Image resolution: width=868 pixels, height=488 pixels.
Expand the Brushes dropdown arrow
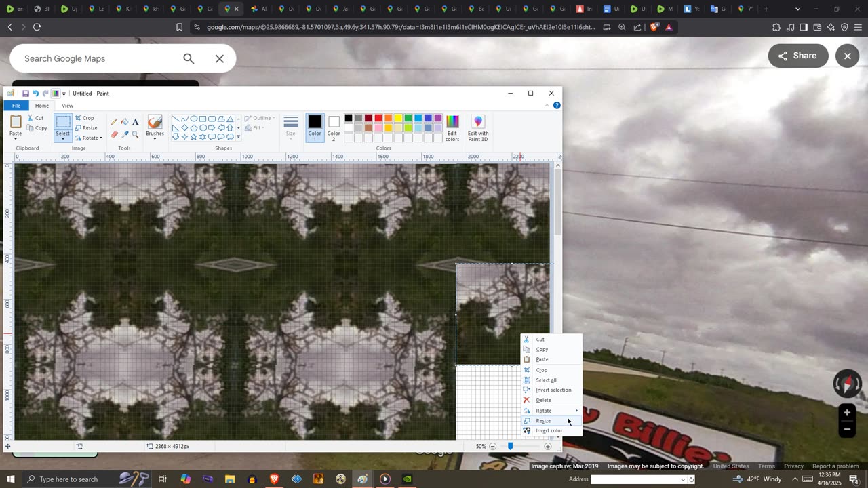(155, 138)
